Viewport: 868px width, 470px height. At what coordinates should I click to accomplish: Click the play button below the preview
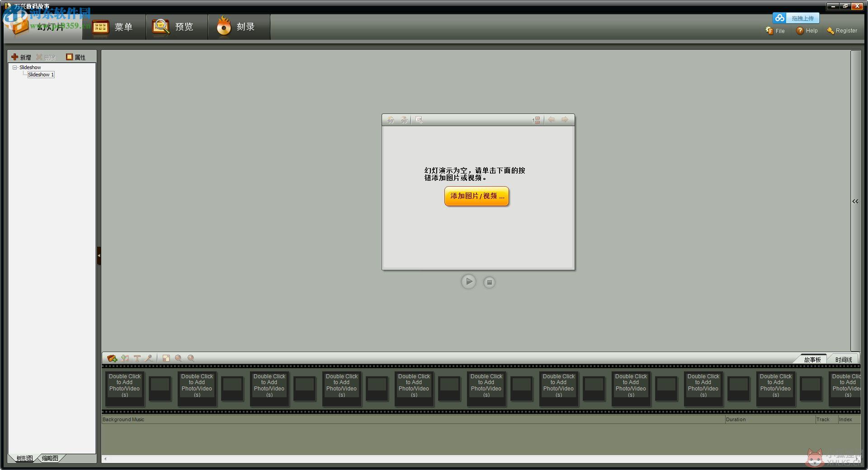click(x=469, y=282)
